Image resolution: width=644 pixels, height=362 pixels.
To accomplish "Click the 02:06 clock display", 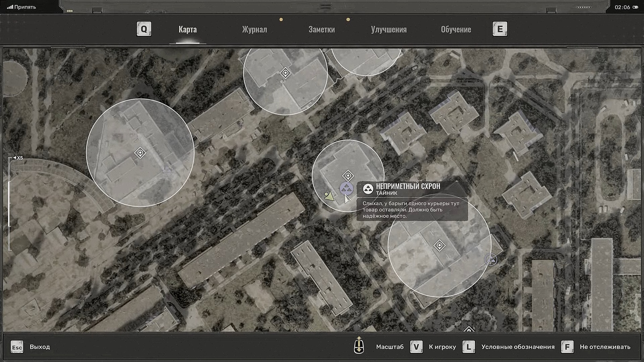I will 623,7.
